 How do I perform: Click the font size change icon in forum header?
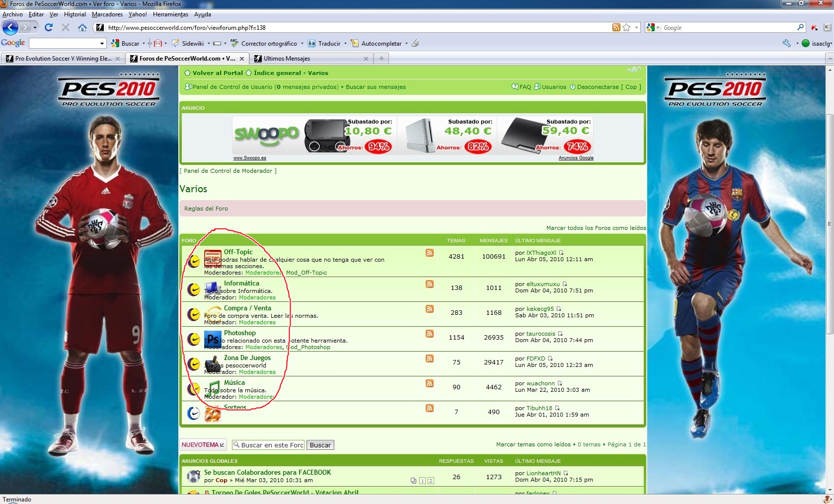[634, 70]
